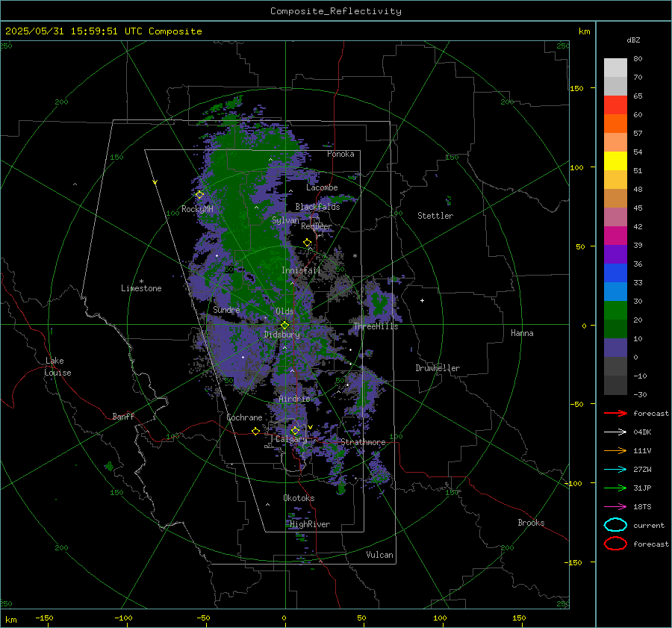Screen dimensions: 672x628
Task: Click the orange 111V arrow in legend
Action: click(x=615, y=450)
